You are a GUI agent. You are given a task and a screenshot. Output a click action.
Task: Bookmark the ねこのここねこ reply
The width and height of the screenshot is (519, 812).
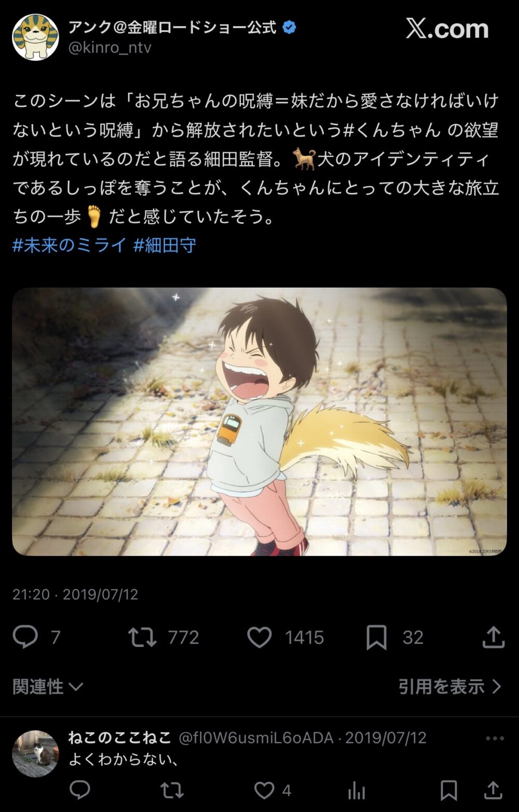(449, 791)
